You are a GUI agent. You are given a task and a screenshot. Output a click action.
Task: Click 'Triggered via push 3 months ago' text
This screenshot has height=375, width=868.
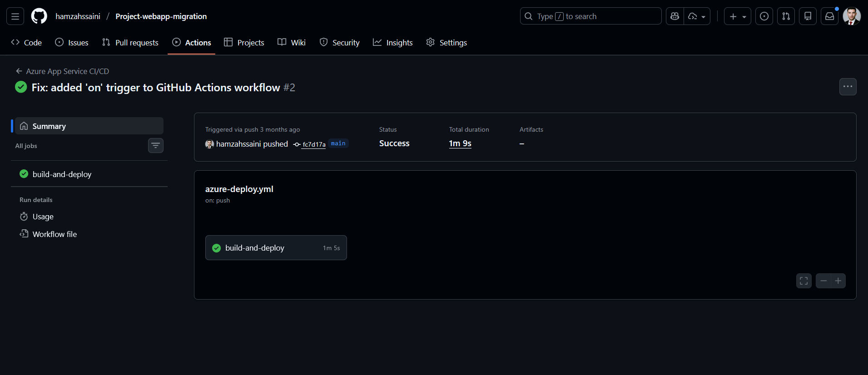pyautogui.click(x=253, y=130)
